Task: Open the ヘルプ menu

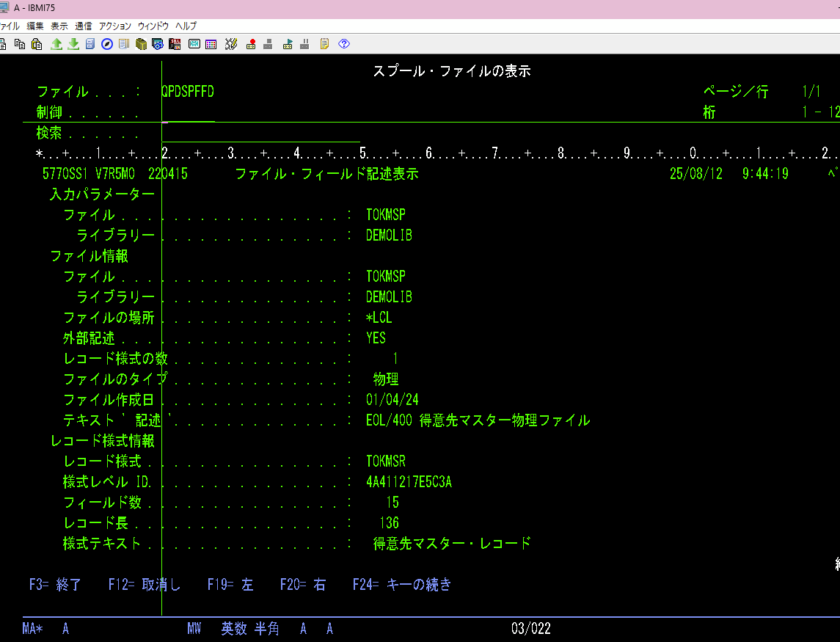Action: pyautogui.click(x=186, y=26)
